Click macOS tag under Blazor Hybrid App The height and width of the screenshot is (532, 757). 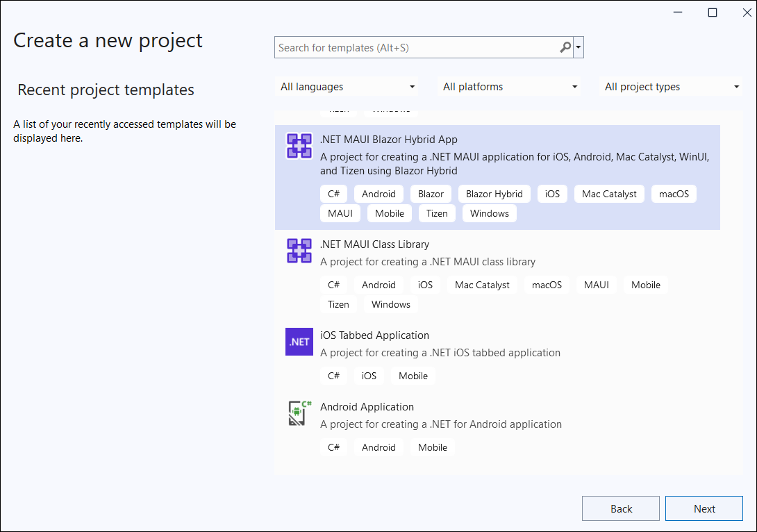click(x=674, y=194)
